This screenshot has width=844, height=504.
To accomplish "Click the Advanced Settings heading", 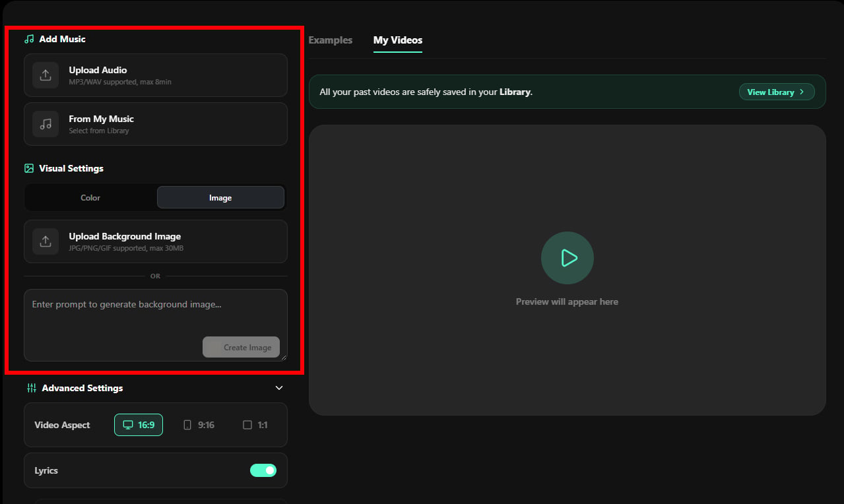I will point(82,388).
